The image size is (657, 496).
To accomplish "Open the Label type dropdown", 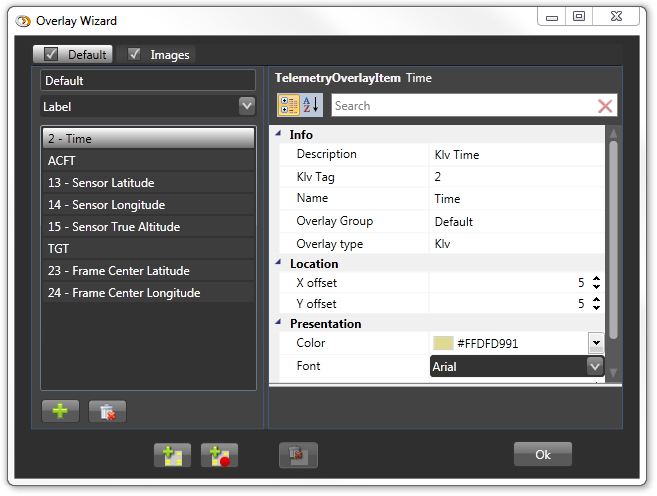I will (x=247, y=105).
